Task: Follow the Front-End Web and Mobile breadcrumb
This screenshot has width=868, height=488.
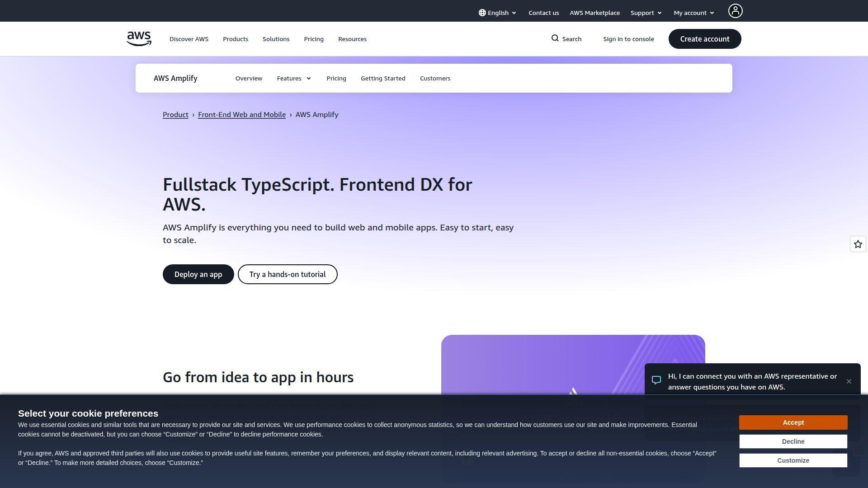Action: pos(242,115)
